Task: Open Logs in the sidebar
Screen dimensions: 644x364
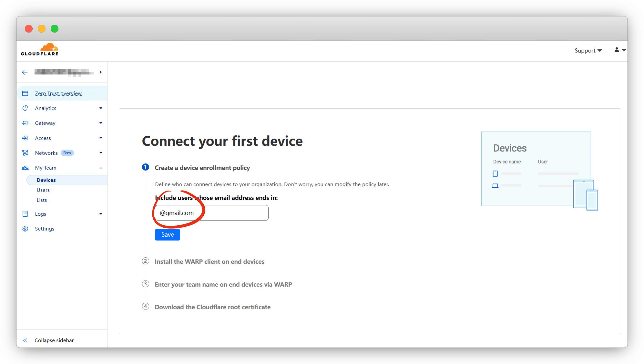Action: tap(40, 214)
